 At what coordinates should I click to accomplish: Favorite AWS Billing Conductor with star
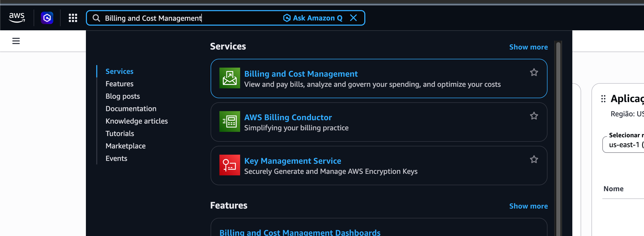pyautogui.click(x=534, y=116)
